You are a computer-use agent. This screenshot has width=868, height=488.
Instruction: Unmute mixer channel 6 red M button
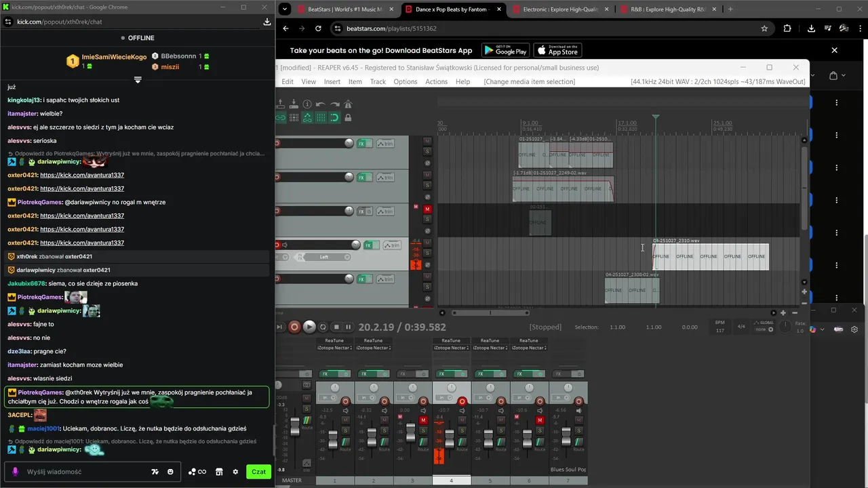coord(540,420)
